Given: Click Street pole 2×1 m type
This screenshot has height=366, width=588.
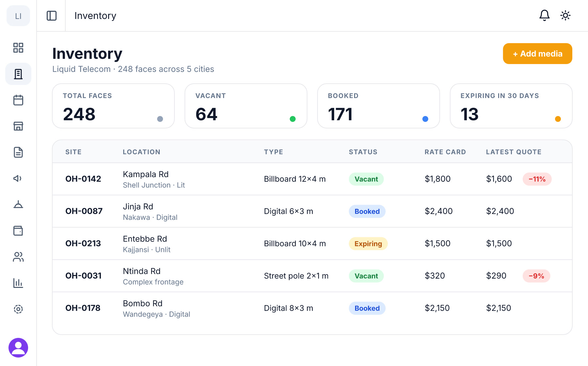Looking at the screenshot, I should click(x=296, y=276).
